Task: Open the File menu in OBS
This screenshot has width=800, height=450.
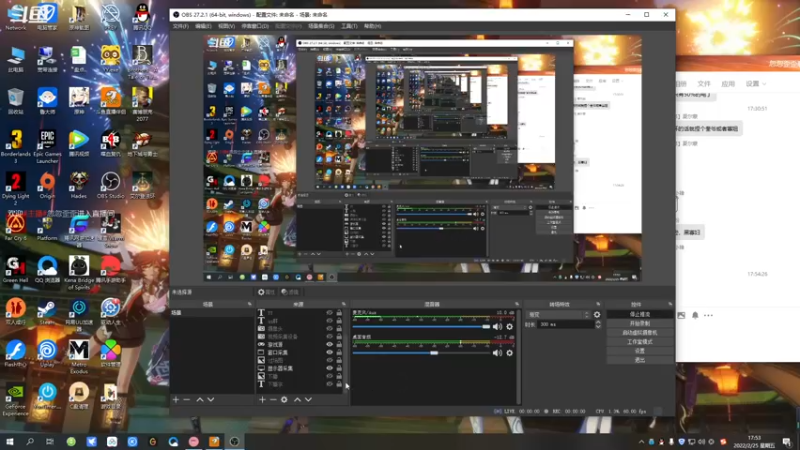Action: click(x=181, y=26)
